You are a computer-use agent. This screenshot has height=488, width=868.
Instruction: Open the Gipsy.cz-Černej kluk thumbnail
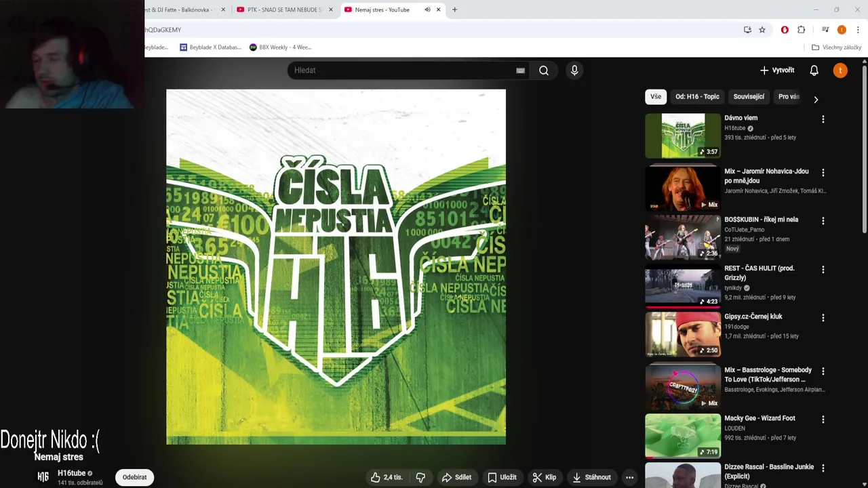pyautogui.click(x=683, y=334)
